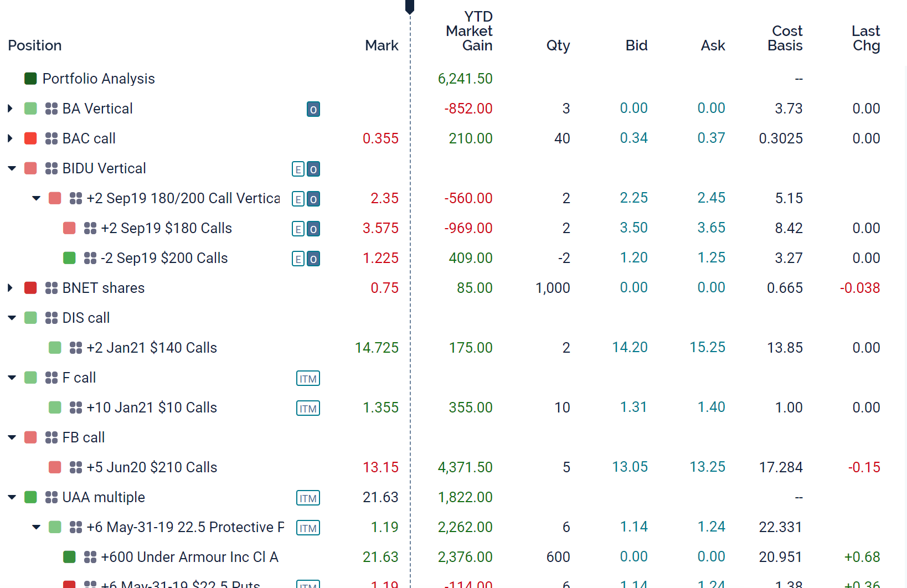
Task: Click the dark green Portfolio Analysis color swatch
Action: point(30,79)
